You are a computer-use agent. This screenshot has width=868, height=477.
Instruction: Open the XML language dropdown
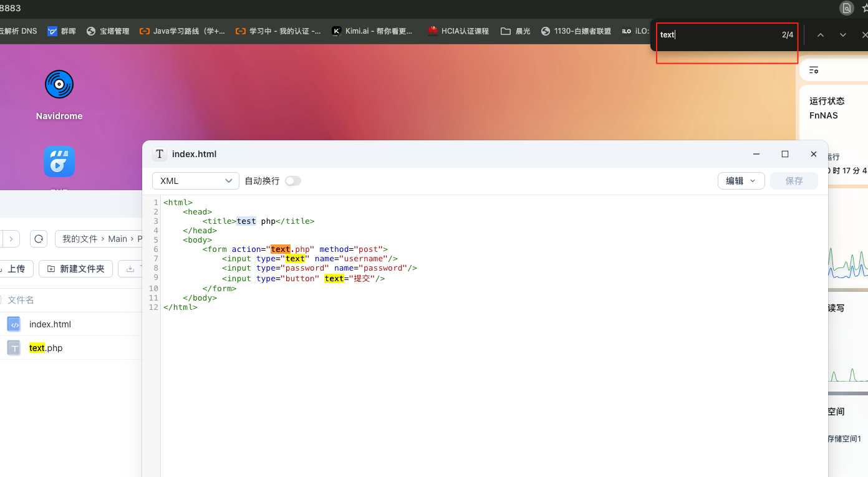pos(196,181)
